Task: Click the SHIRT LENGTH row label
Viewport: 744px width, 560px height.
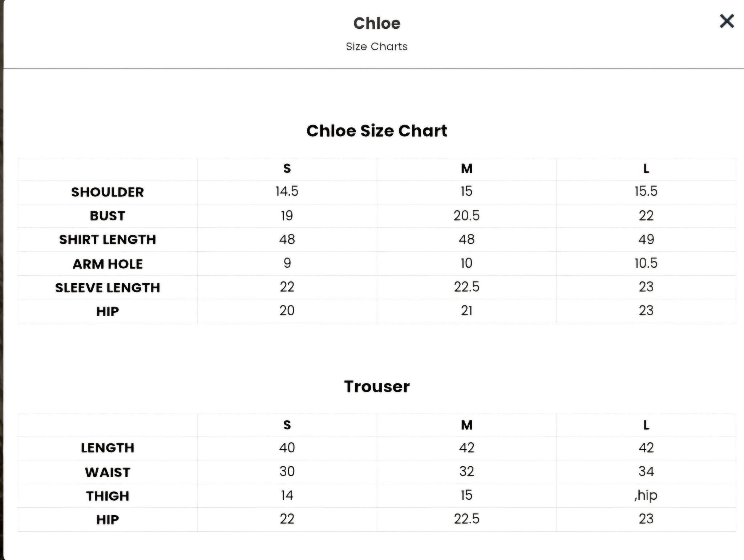Action: tap(108, 240)
